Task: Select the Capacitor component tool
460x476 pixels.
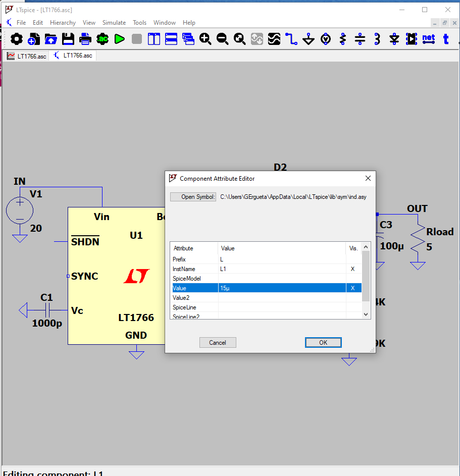Action: tap(360, 39)
